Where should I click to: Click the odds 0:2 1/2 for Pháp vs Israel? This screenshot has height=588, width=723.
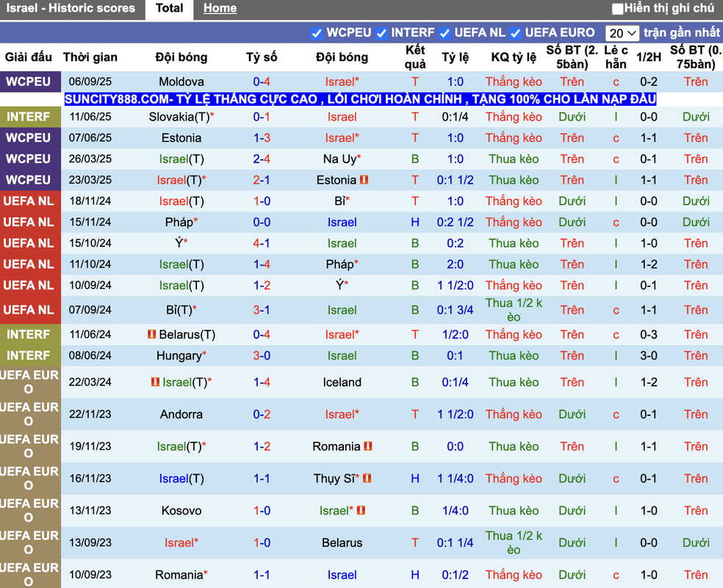tap(455, 222)
